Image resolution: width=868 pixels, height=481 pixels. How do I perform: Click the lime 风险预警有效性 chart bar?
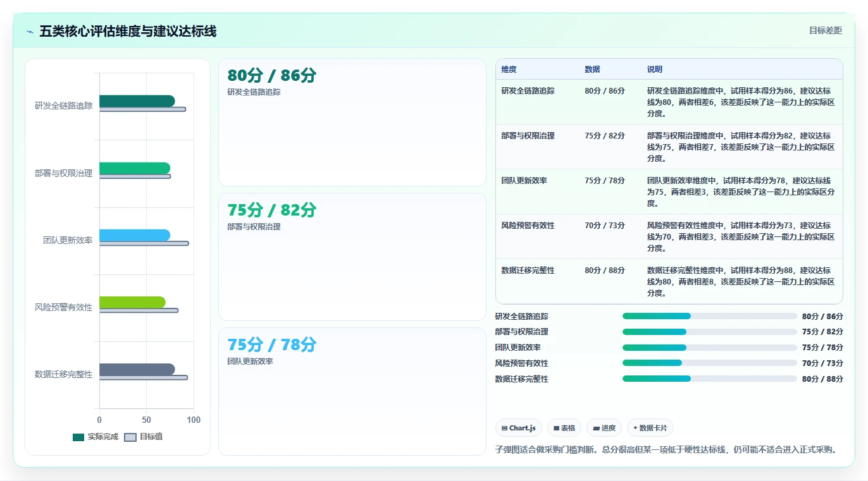point(132,302)
